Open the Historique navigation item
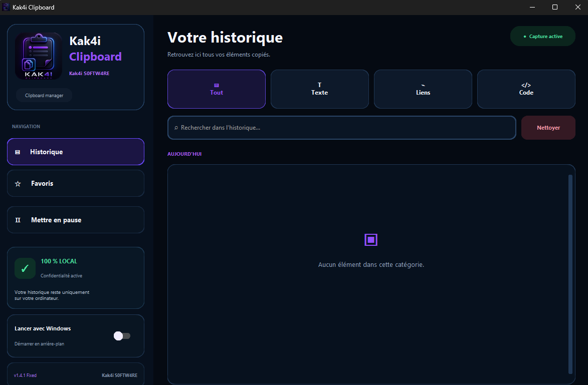 tap(76, 152)
